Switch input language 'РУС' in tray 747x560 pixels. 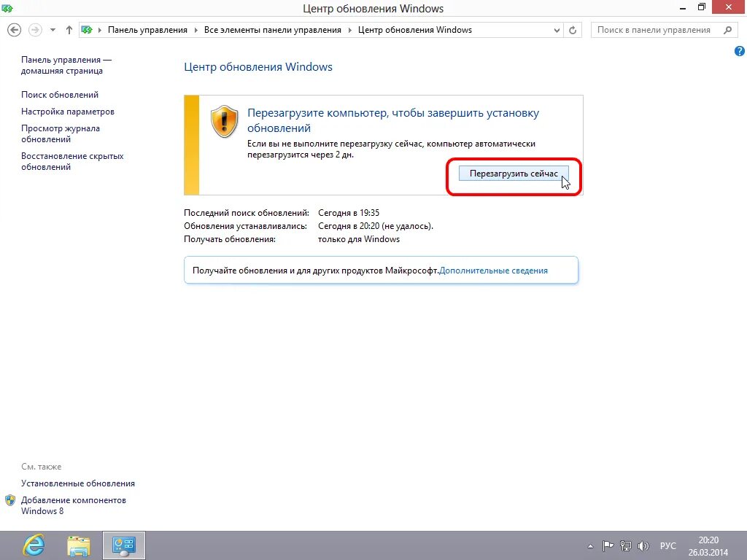tap(668, 546)
